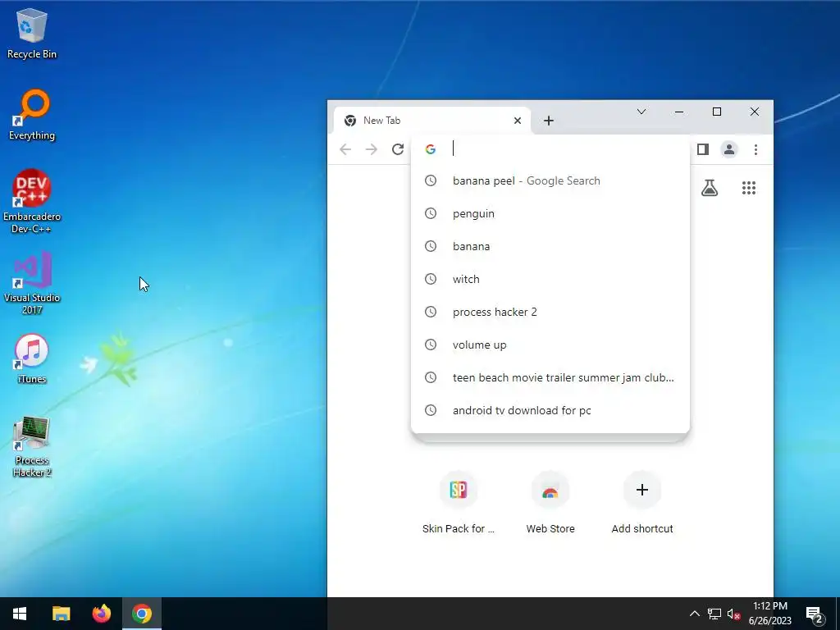The image size is (840, 630).
Task: Choose the 'banana peel' search suggestion
Action: [x=550, y=180]
